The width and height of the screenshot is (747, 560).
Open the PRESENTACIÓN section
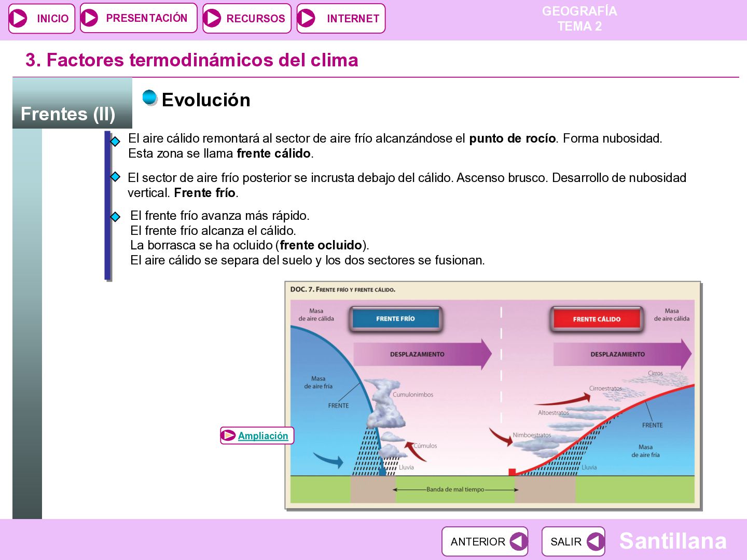139,18
